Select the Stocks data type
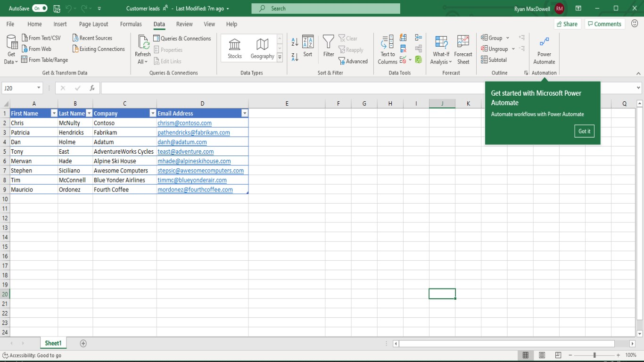 tap(234, 47)
